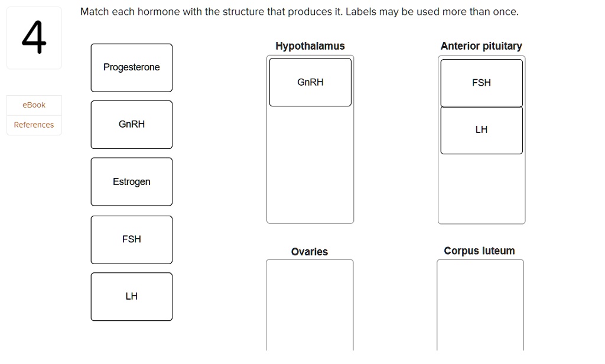Viewport: 605px width, 364px height.
Task: Click the Anterior pituitary column heading
Action: 481,45
